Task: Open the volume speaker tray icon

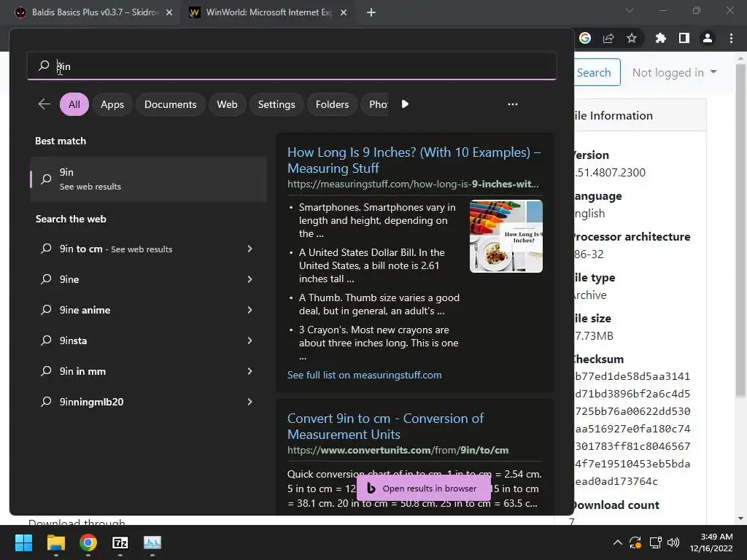Action: coord(673,542)
